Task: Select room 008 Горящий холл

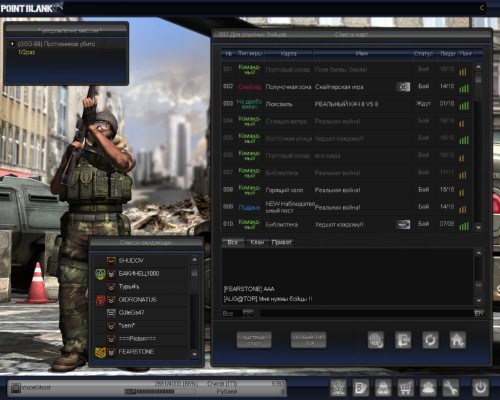Action: 347,190
